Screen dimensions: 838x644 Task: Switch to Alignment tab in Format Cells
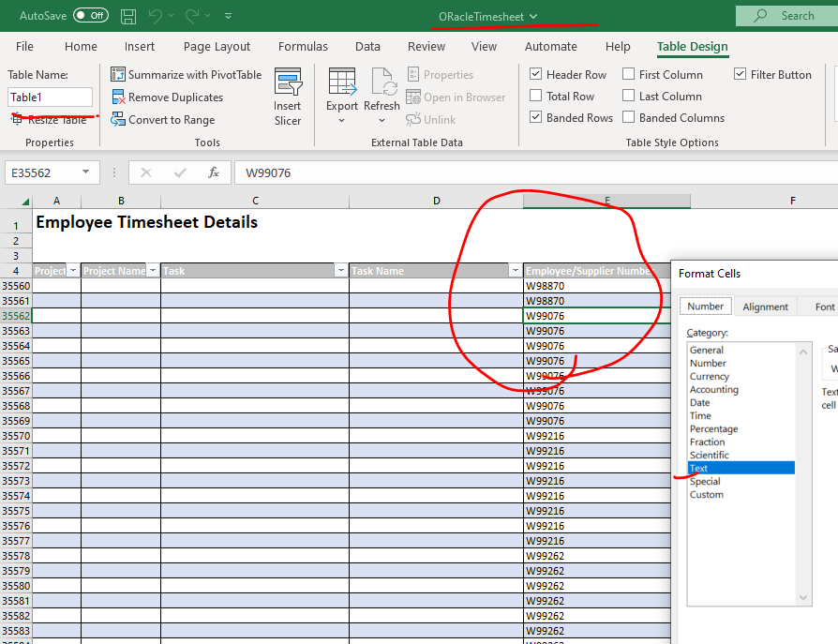coord(765,307)
